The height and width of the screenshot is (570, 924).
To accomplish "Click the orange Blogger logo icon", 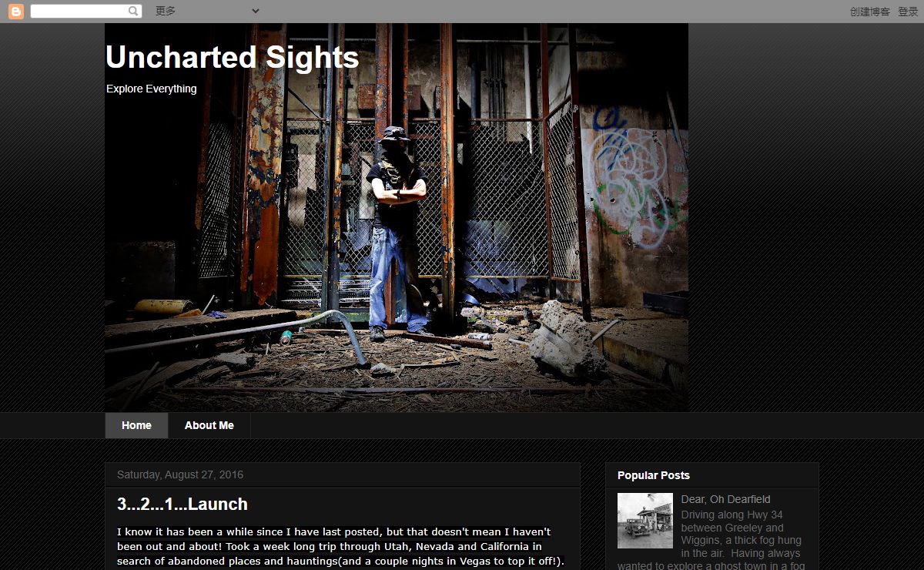I will [16, 12].
